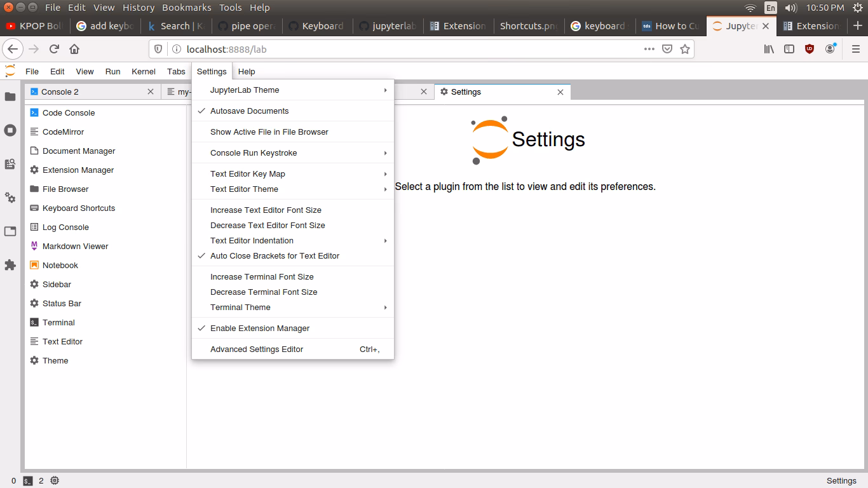Select Keyboard Shortcuts in plugin list
868x488 pixels.
click(x=79, y=208)
